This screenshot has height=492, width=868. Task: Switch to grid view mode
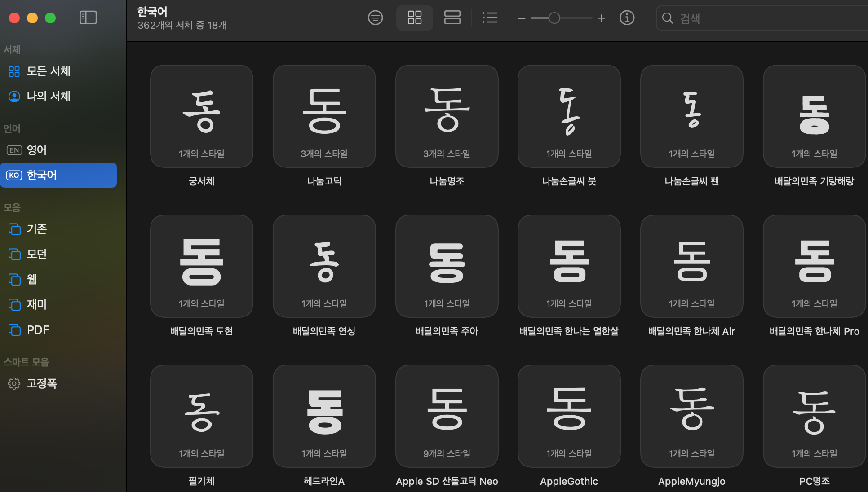coord(414,18)
